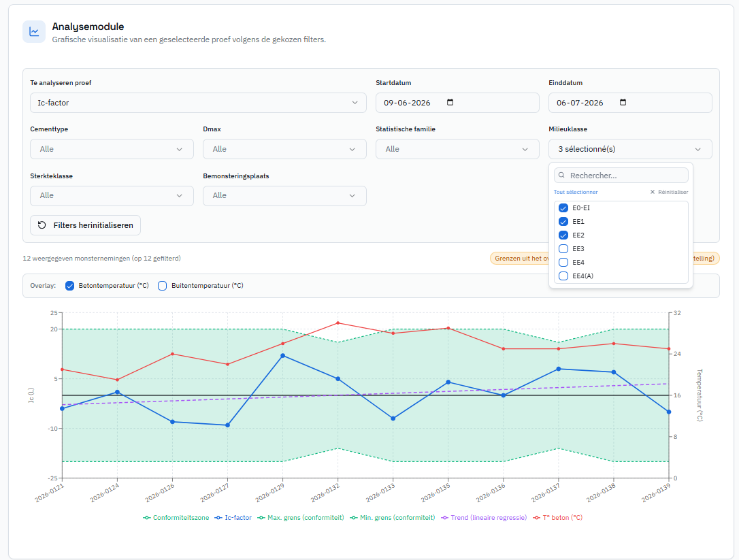Click the Rechercher search field
739x560 pixels.
(x=621, y=176)
